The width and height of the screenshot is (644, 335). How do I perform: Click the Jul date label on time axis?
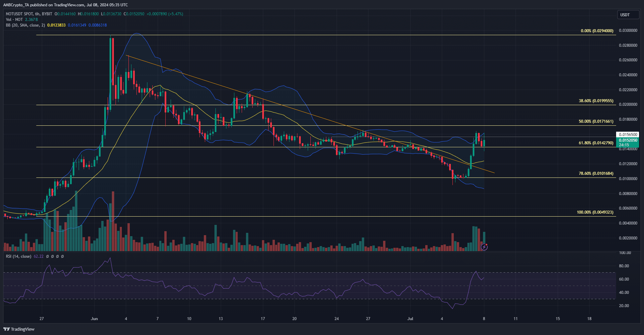pyautogui.click(x=410, y=319)
